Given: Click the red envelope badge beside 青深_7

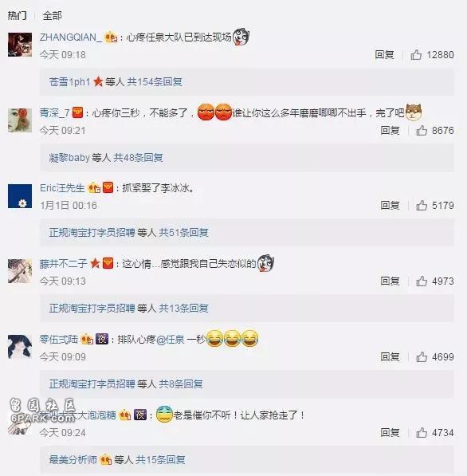Looking at the screenshot, I should click(x=78, y=112).
